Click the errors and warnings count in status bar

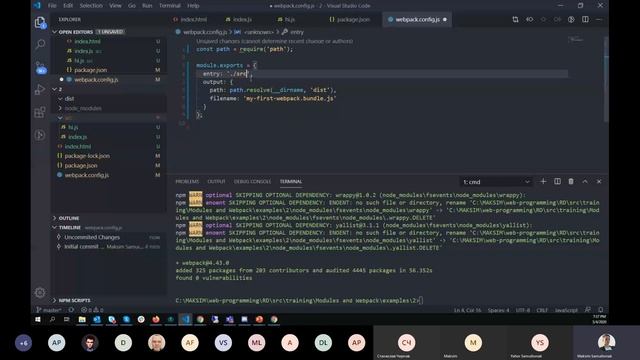tap(92, 310)
